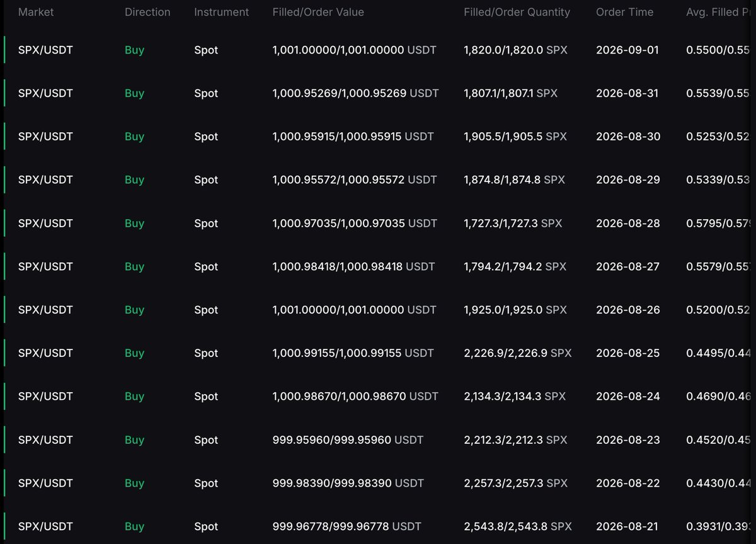Click the 2,134.3/2,134.3 SPX quantity
Viewport: 756px width, 544px height.
[x=515, y=396]
